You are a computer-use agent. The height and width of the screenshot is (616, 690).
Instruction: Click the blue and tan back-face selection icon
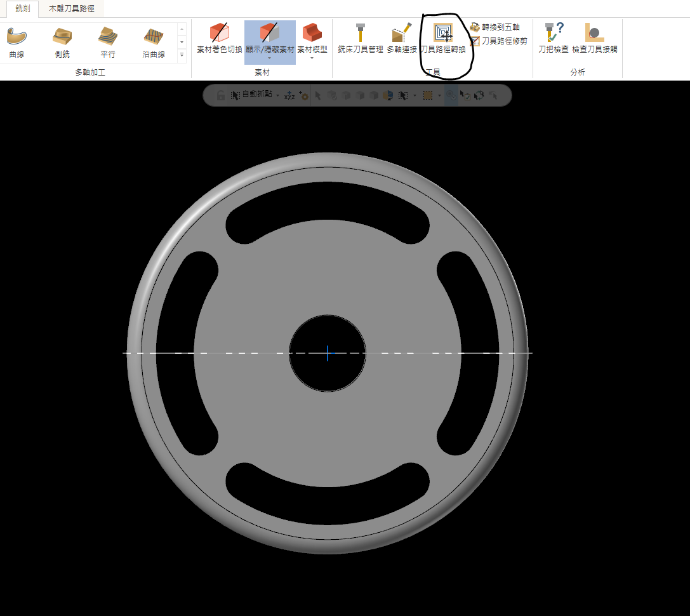click(x=388, y=95)
